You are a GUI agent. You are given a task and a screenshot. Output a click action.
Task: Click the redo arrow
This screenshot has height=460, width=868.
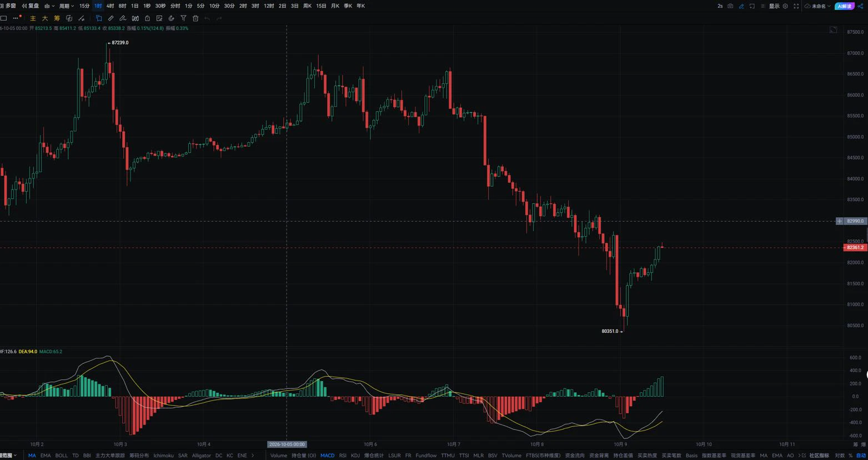tap(219, 18)
